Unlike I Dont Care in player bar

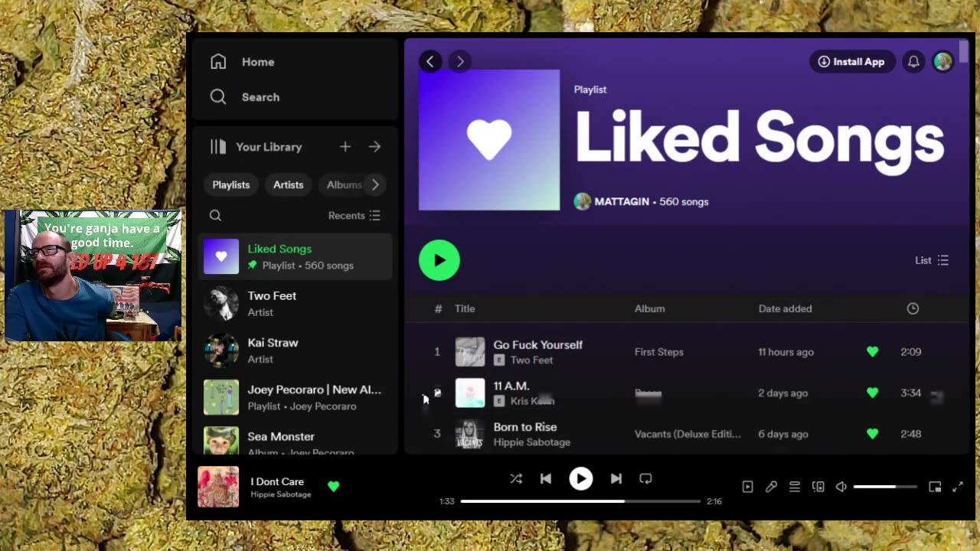click(x=333, y=486)
